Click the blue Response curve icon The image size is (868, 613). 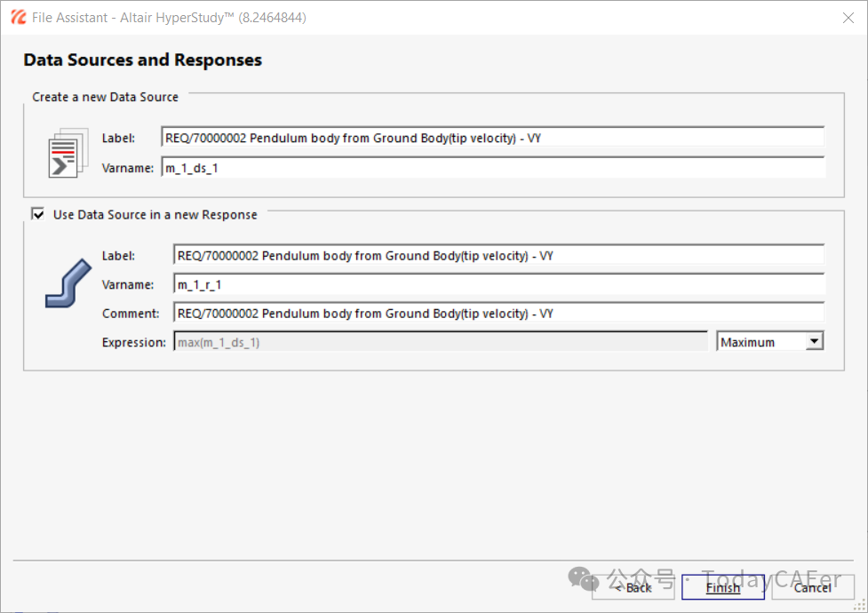pos(68,284)
